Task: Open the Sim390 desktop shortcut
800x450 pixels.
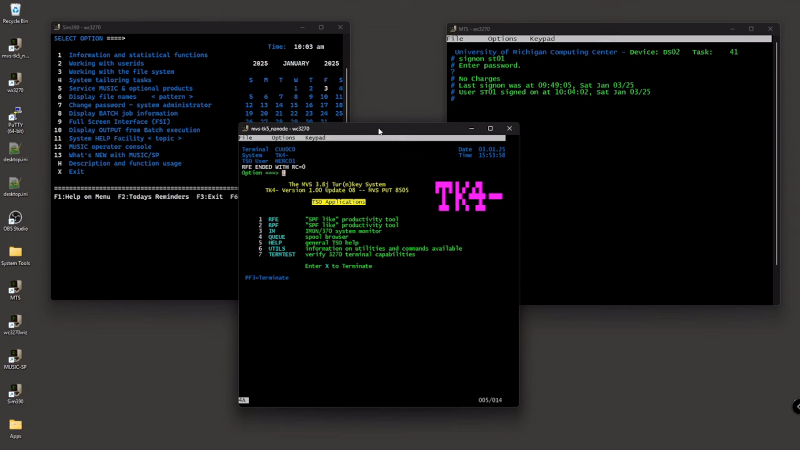Action: [15, 389]
